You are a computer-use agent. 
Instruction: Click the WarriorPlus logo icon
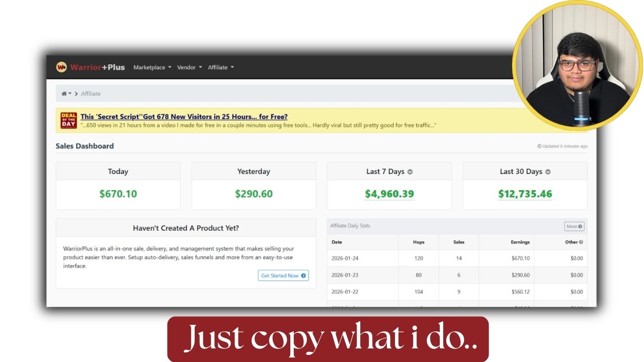[x=61, y=67]
